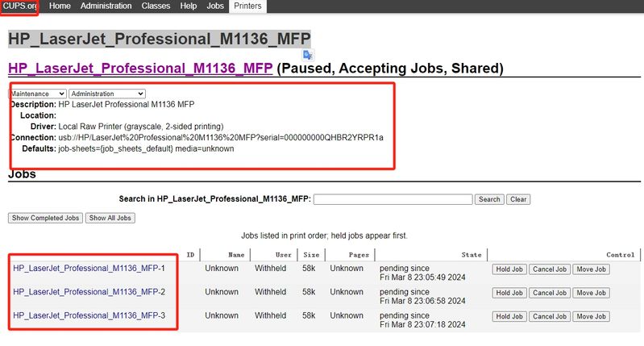Move the third pending print job

point(590,316)
